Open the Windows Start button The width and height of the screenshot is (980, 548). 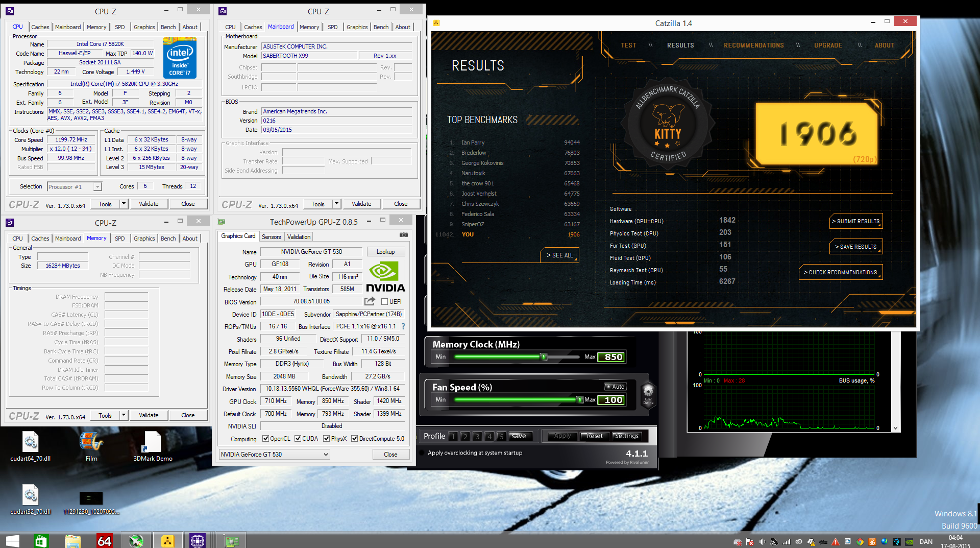[x=12, y=540]
